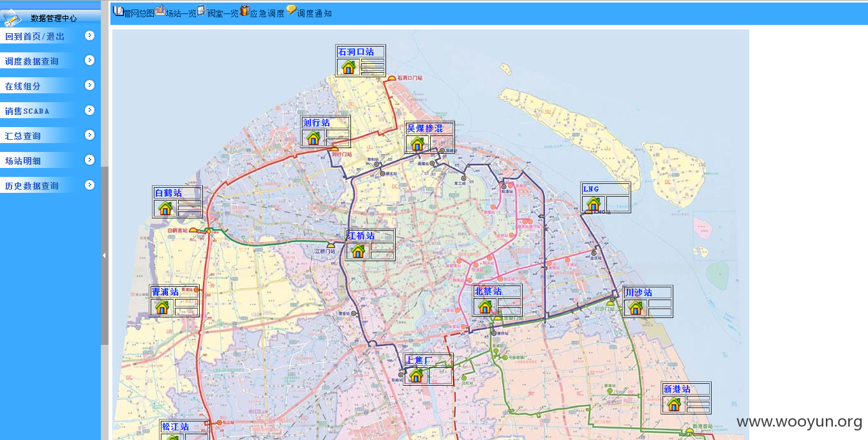
Task: Click the 虹桥站 house icon
Action: click(x=358, y=251)
